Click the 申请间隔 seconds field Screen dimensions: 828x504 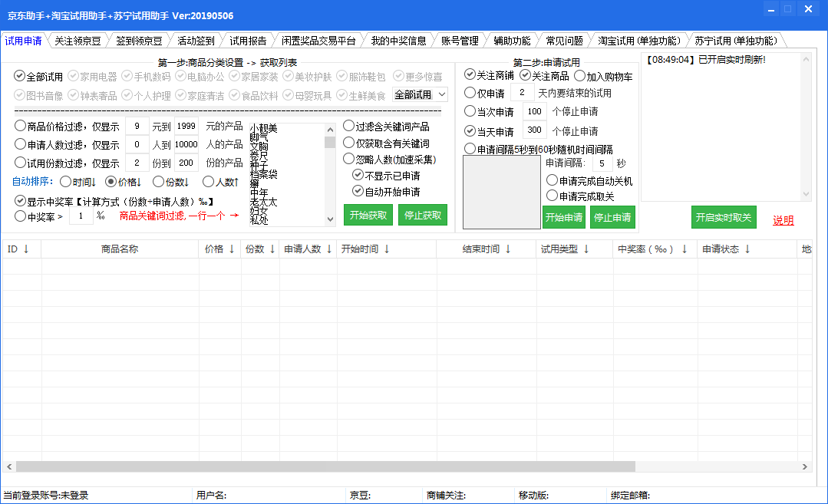(602, 163)
